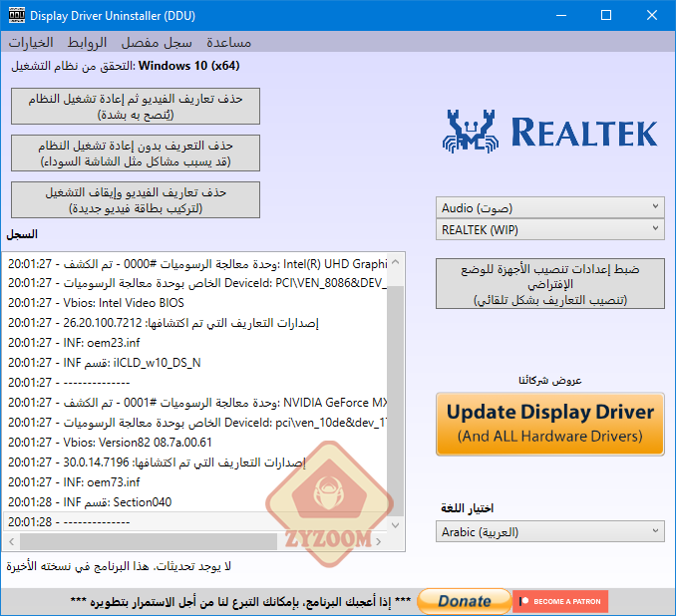This screenshot has height=616, width=676.
Task: Click the Update Display Driver offer banner
Action: point(550,424)
